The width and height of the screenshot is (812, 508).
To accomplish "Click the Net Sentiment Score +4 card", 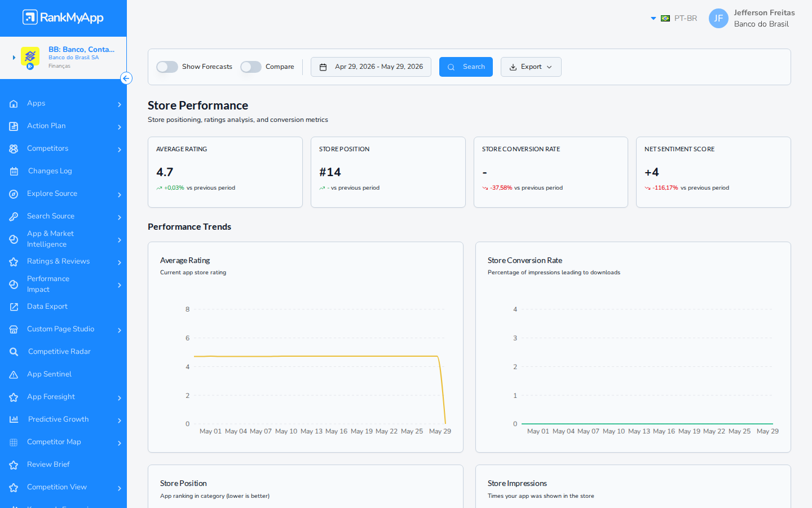I will [713, 172].
